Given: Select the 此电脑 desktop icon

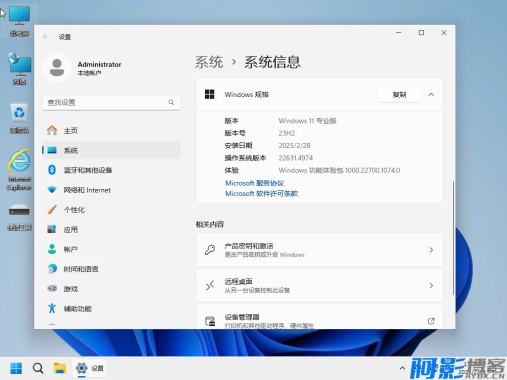Looking at the screenshot, I should pos(19,21).
